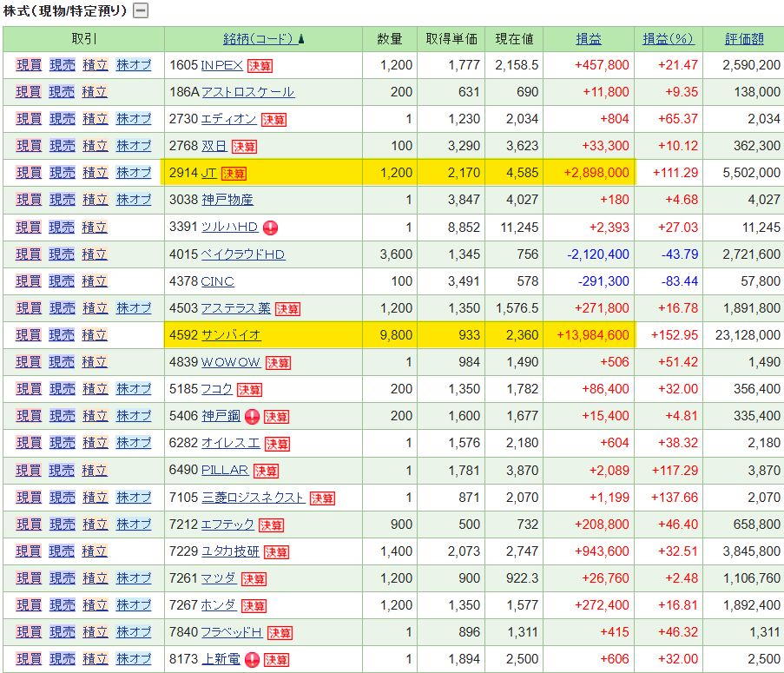The width and height of the screenshot is (784, 673).
Task: Open the 決算 badge for マツダ
Action: (254, 580)
